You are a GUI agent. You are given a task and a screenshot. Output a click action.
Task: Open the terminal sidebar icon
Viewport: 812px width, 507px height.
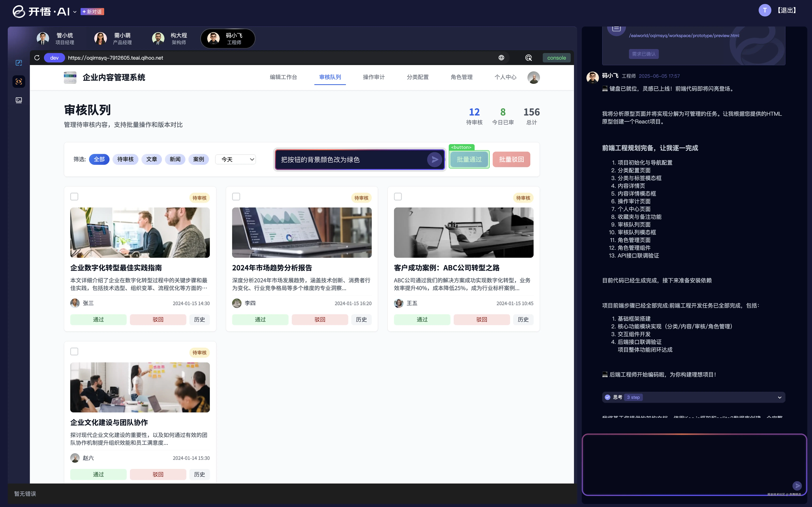tap(19, 100)
